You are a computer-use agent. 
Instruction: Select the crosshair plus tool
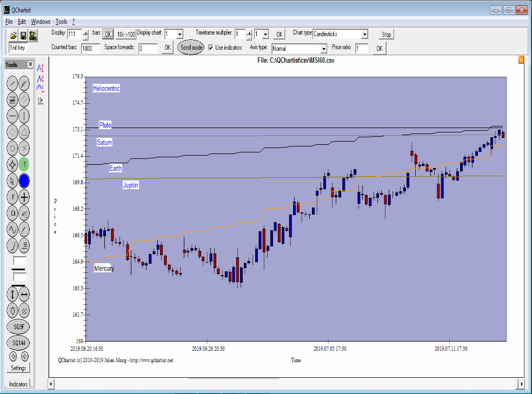(x=24, y=197)
